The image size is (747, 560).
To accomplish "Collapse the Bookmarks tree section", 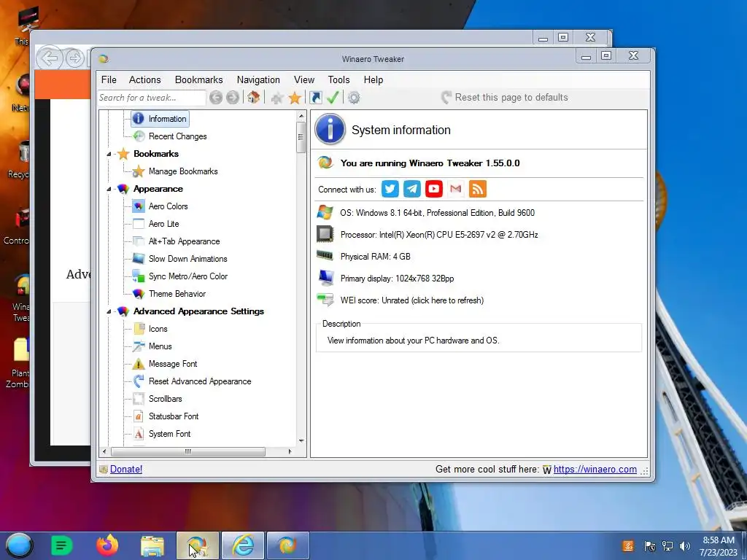I will point(109,154).
